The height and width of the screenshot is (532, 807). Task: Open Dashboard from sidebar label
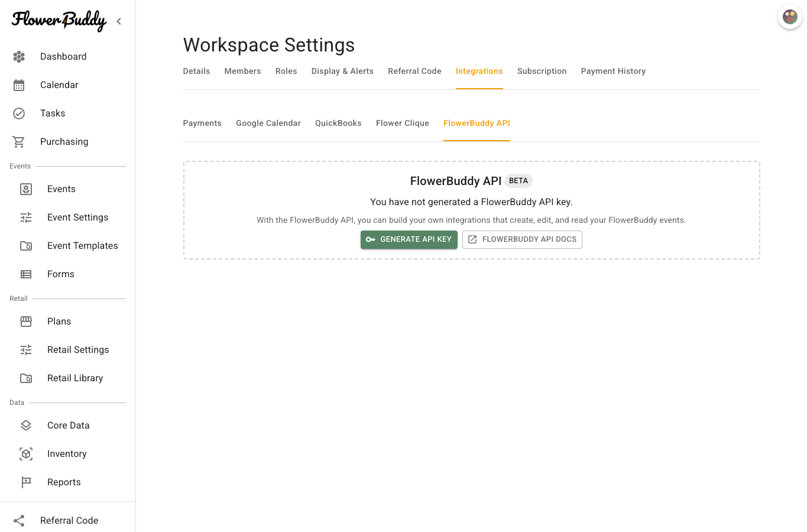tap(63, 57)
